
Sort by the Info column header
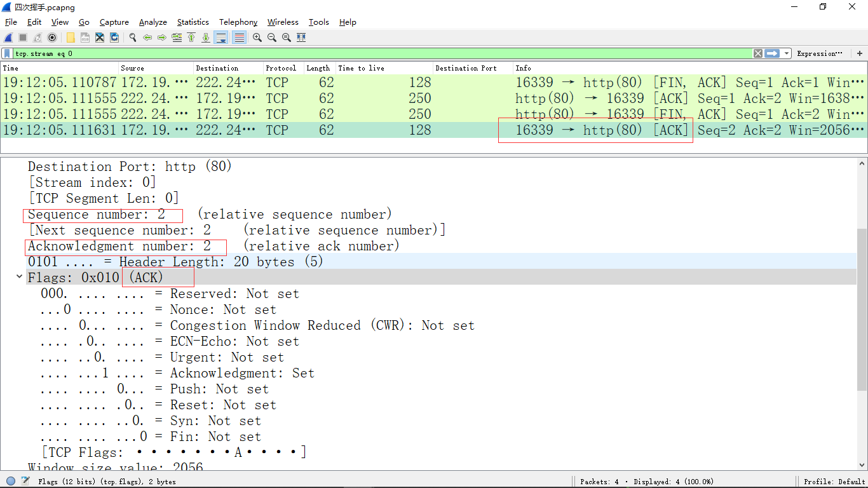tap(690, 68)
